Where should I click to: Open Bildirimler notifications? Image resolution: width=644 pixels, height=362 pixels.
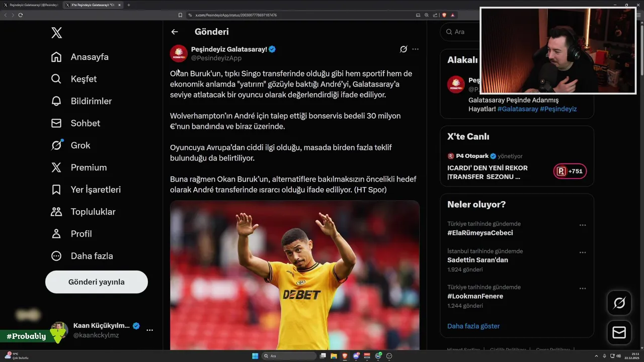tap(82, 101)
